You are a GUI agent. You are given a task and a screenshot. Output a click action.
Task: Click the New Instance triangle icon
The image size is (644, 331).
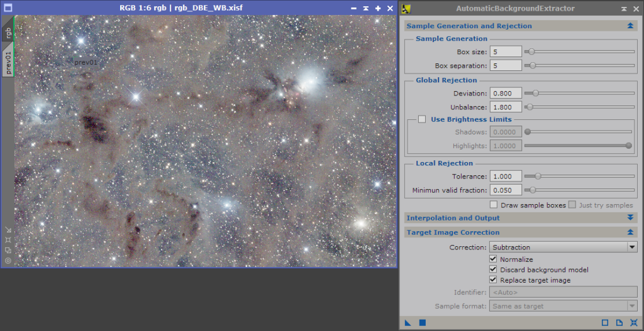click(x=408, y=322)
